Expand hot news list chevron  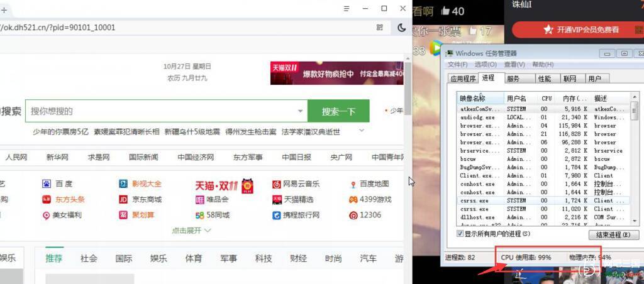(362, 131)
